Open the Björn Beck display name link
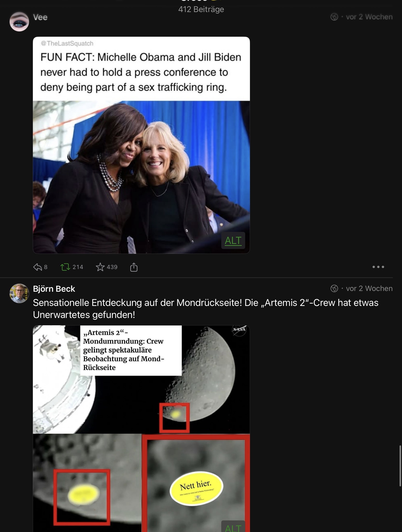 click(54, 289)
